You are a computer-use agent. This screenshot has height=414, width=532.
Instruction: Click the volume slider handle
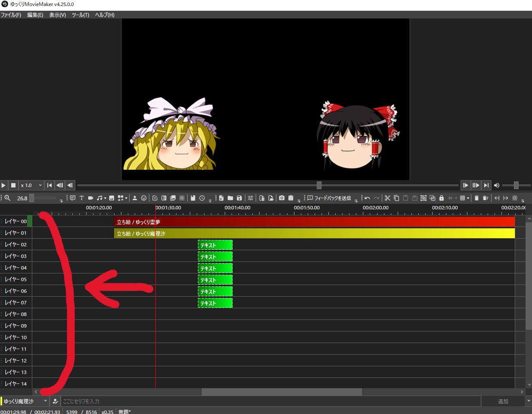[x=516, y=185]
